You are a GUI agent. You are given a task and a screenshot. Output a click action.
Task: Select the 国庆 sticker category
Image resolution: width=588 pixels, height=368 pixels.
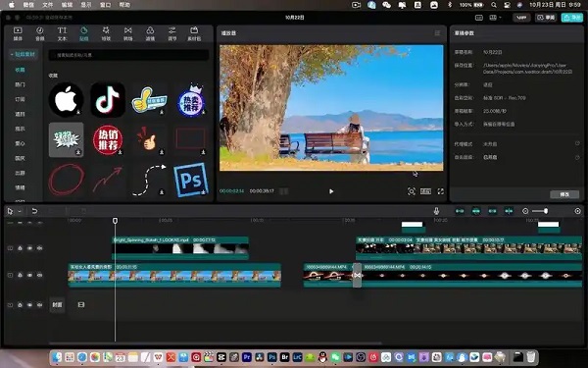(20, 158)
